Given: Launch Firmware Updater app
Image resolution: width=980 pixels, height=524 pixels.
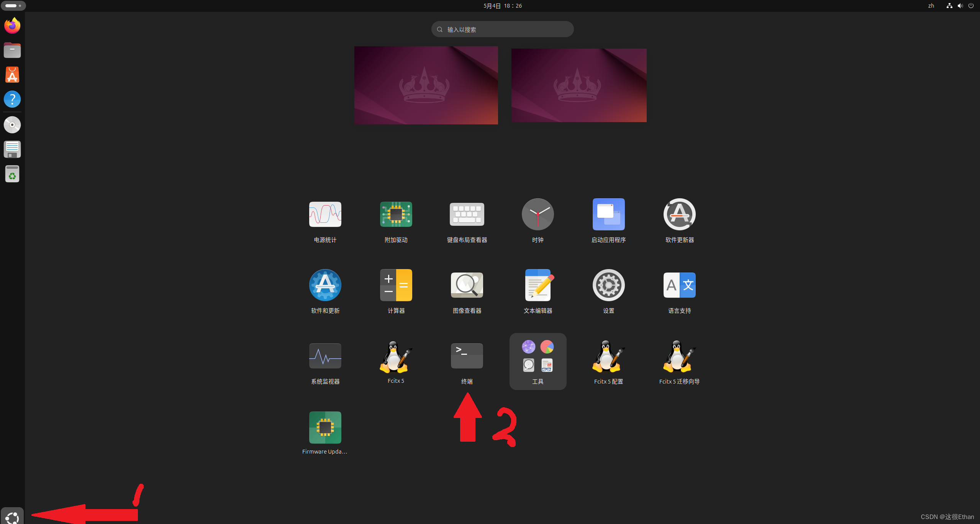Looking at the screenshot, I should click(x=325, y=428).
